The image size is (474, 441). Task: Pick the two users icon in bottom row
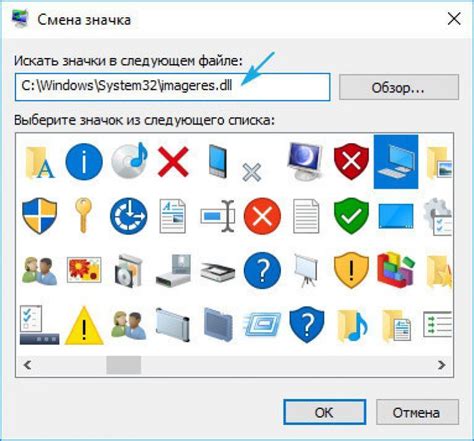coord(128,324)
